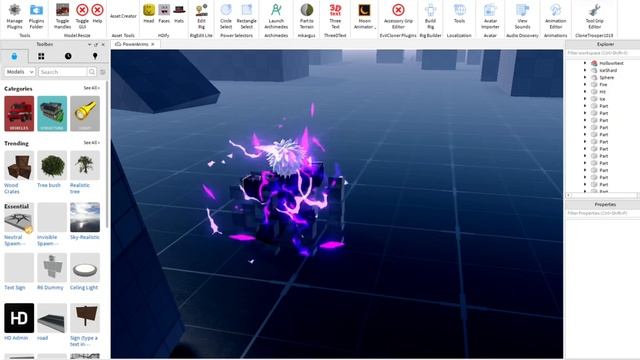Click the Build Rig tool
Viewport: 640px width, 360px height.
(430, 16)
